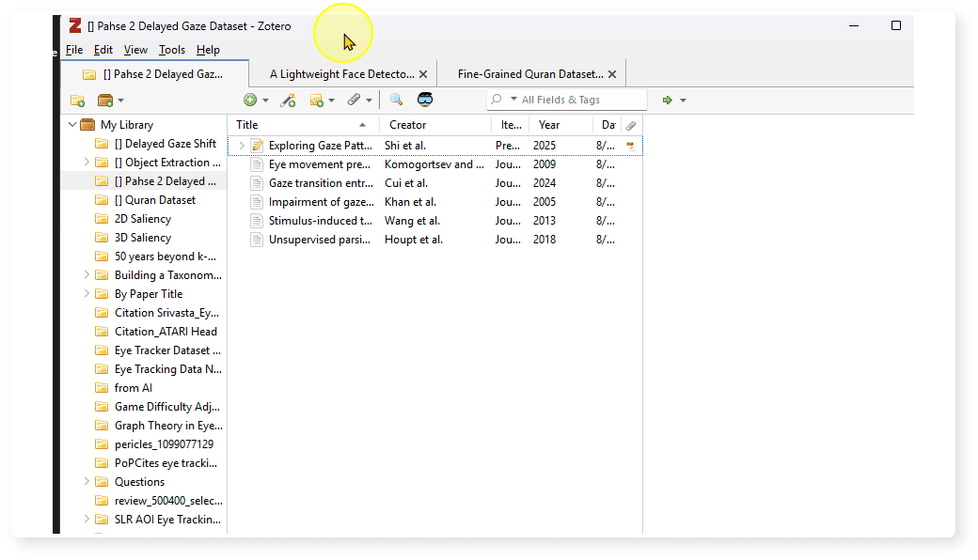Select the Impairment of gaze... item
This screenshot has width=978, height=560.
pos(435,202)
